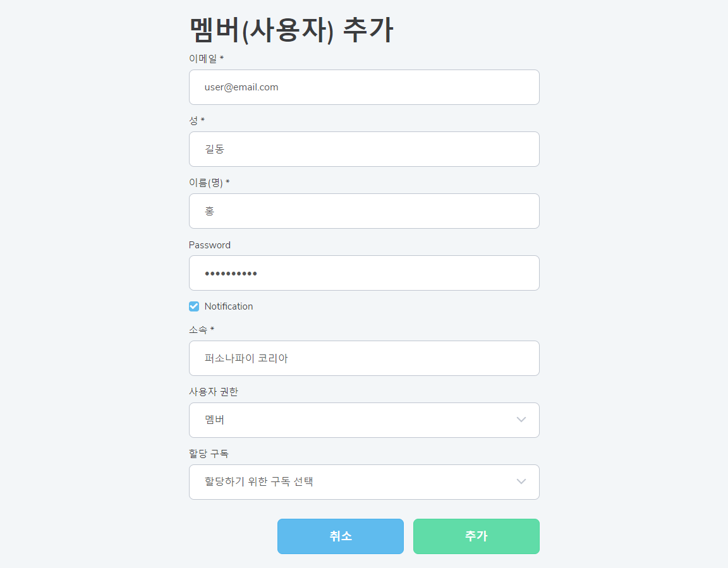Click the 성 (last name) field
The image size is (728, 568).
click(x=364, y=149)
